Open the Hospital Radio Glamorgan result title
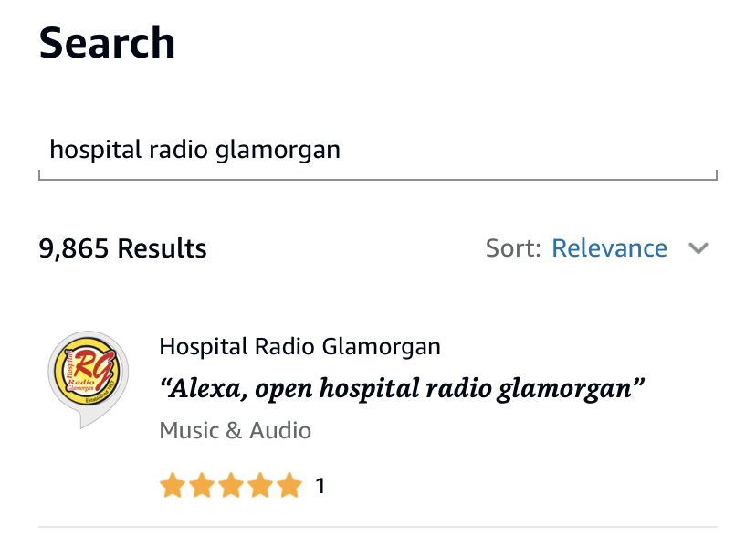756x537 pixels. click(299, 346)
